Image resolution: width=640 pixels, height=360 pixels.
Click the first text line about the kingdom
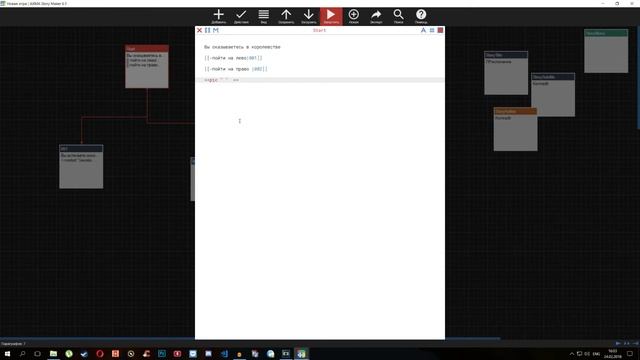242,47
